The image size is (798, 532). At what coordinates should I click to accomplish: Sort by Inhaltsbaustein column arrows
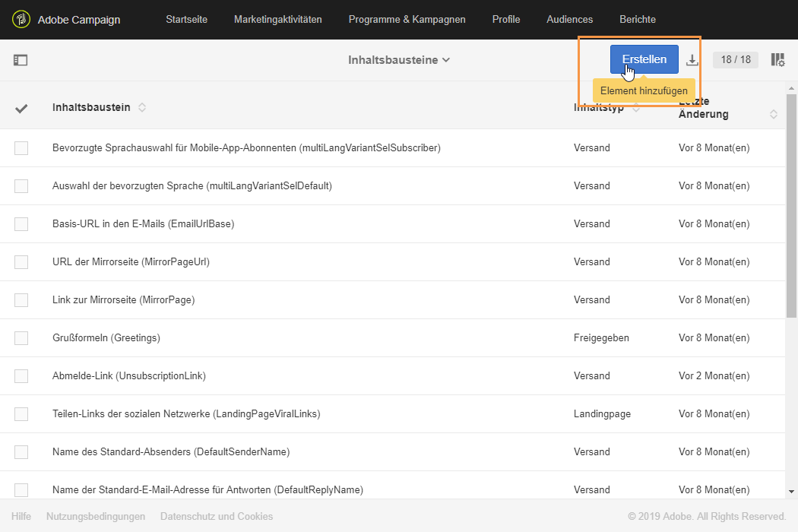[142, 108]
